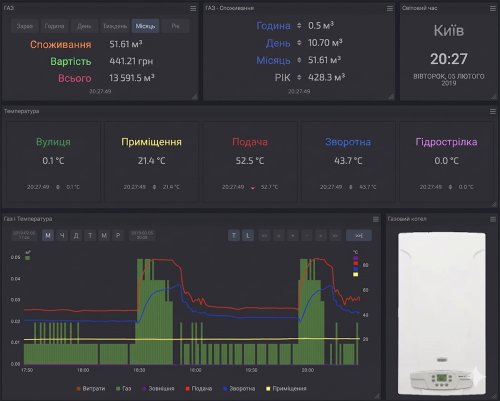This screenshot has width=500, height=401.
Task: Click the chart start date field
Action: click(24, 235)
